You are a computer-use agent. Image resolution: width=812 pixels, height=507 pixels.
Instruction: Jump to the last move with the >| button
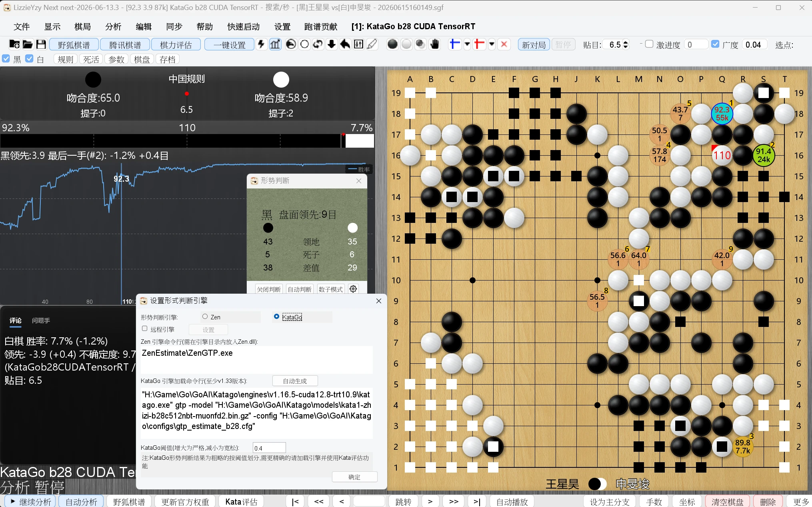tap(477, 501)
